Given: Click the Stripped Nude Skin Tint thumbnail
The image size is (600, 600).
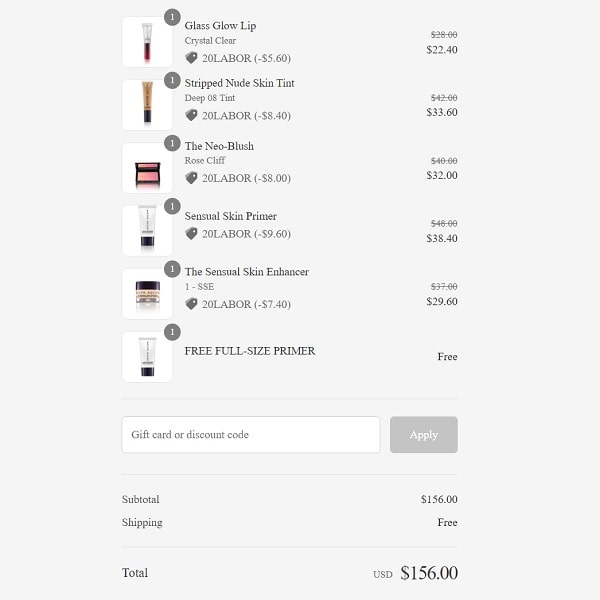Looking at the screenshot, I should [147, 105].
